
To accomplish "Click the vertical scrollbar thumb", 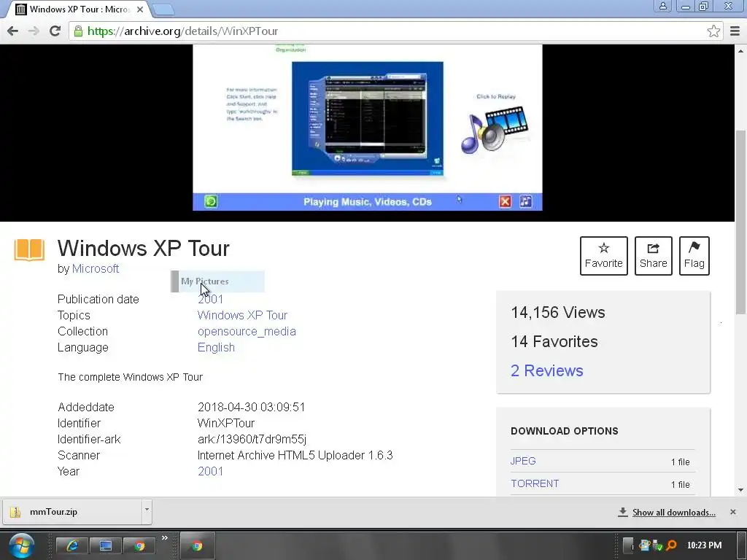I will point(741,222).
